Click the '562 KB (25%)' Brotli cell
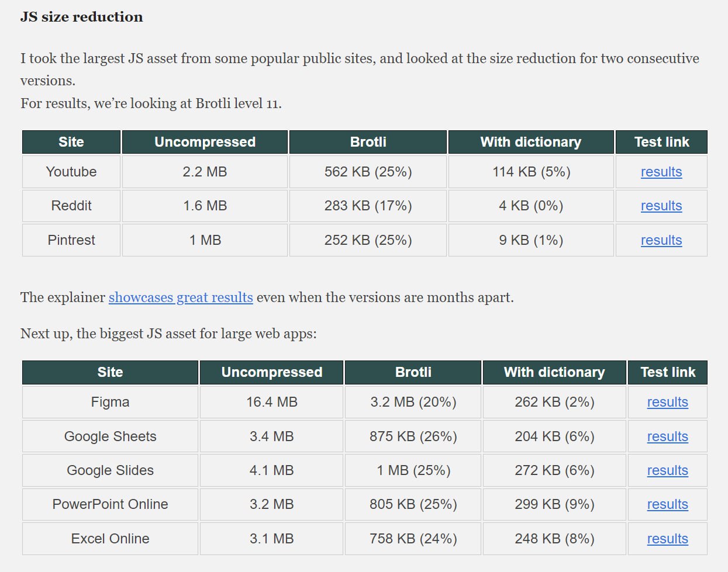Image resolution: width=728 pixels, height=572 pixels. click(x=368, y=172)
